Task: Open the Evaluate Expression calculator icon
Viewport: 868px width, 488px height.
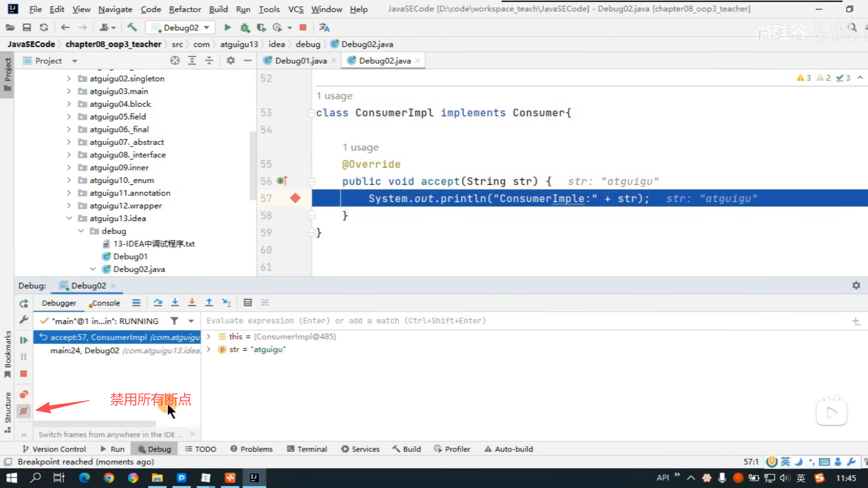Action: pyautogui.click(x=247, y=303)
